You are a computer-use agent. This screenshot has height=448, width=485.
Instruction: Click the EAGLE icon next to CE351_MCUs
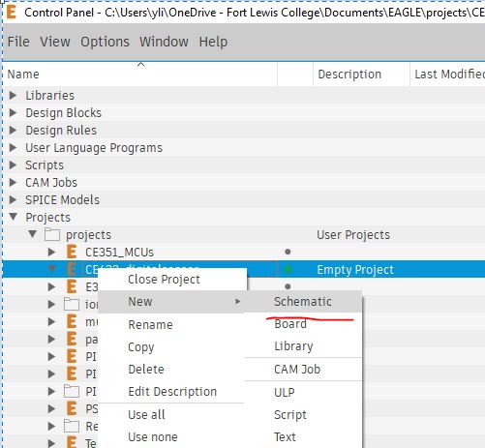(x=72, y=252)
